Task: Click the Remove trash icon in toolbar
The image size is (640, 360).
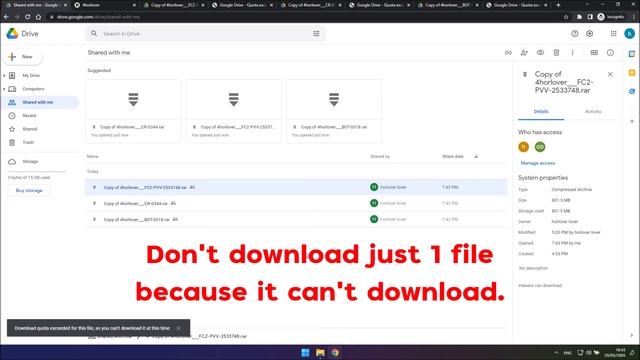Action: 556,53
